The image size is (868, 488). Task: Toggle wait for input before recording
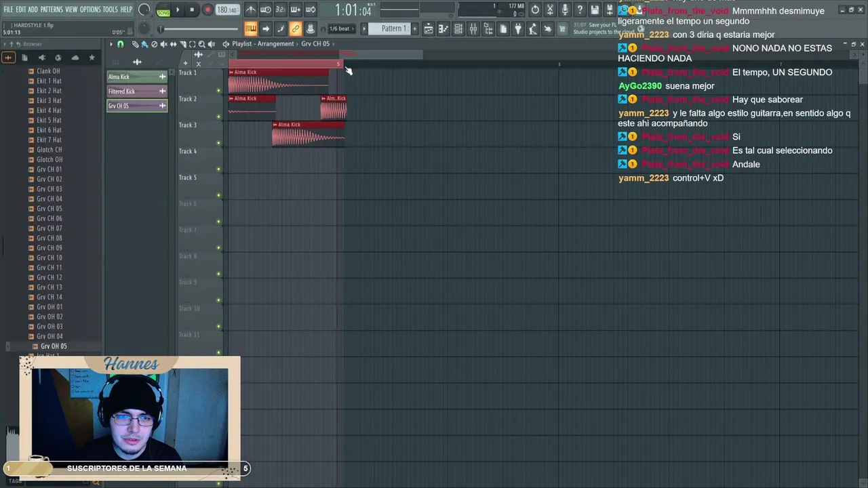point(266,9)
